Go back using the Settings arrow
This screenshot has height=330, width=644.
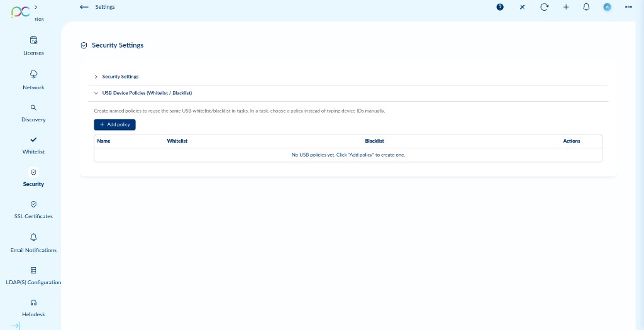tap(84, 7)
